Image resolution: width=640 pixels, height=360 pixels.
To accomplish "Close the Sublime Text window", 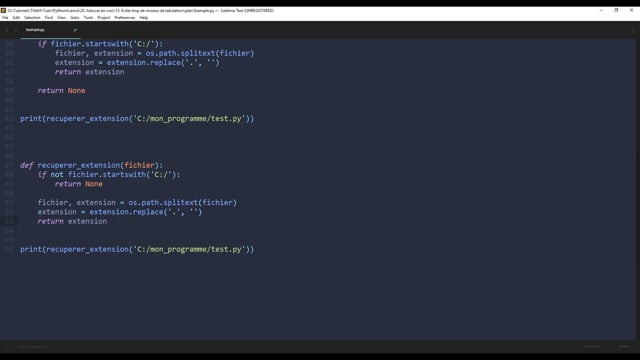I will pos(631,10).
